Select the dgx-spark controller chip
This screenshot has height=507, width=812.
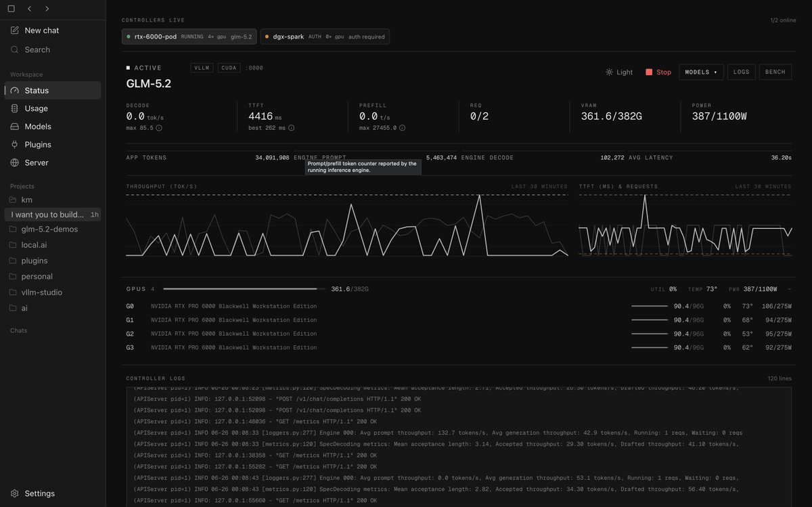click(x=325, y=37)
